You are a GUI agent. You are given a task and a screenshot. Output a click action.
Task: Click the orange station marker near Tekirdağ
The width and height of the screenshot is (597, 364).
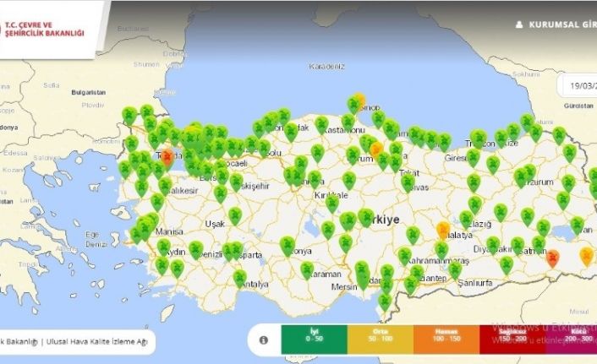(x=167, y=155)
